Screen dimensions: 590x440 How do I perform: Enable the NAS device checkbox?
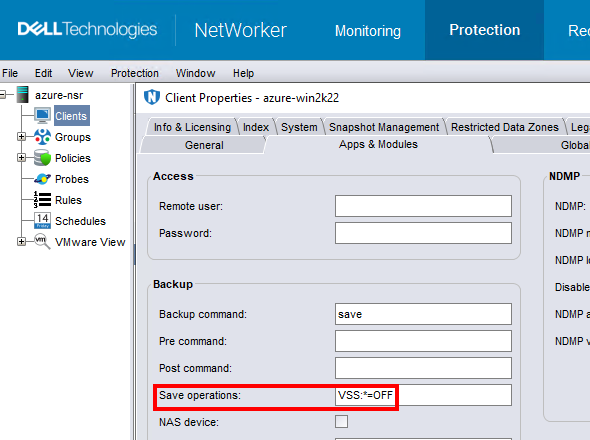[x=341, y=422]
